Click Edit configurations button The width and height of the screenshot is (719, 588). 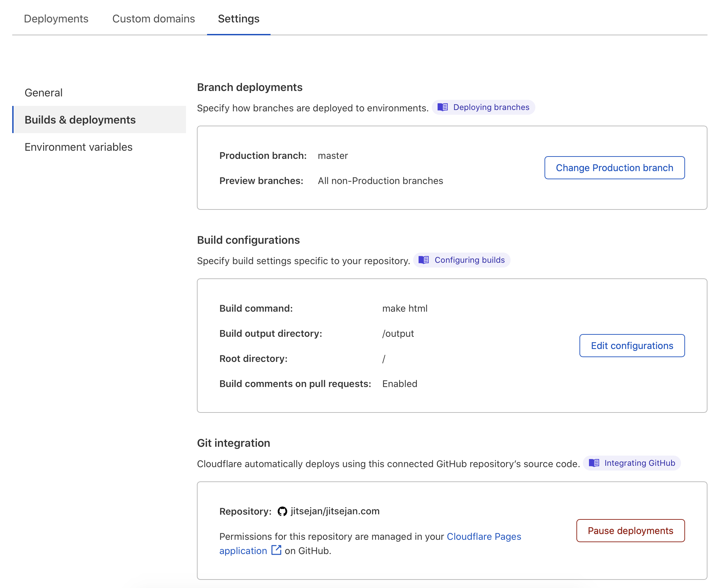[x=632, y=346]
